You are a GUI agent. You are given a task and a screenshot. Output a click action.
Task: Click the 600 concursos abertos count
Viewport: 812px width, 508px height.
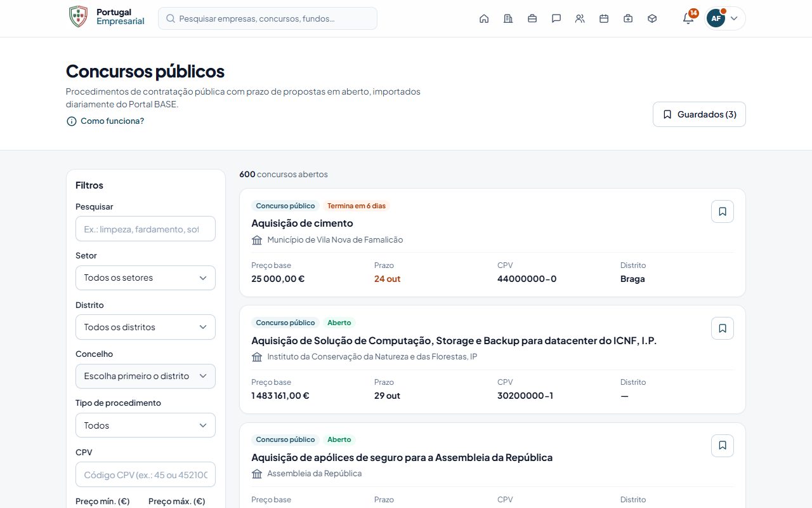[x=284, y=174]
